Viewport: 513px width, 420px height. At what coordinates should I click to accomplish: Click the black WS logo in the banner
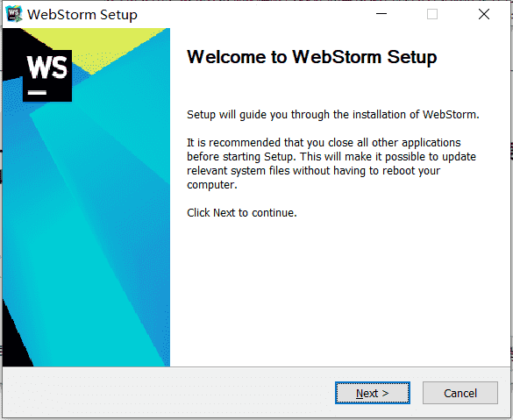47,75
